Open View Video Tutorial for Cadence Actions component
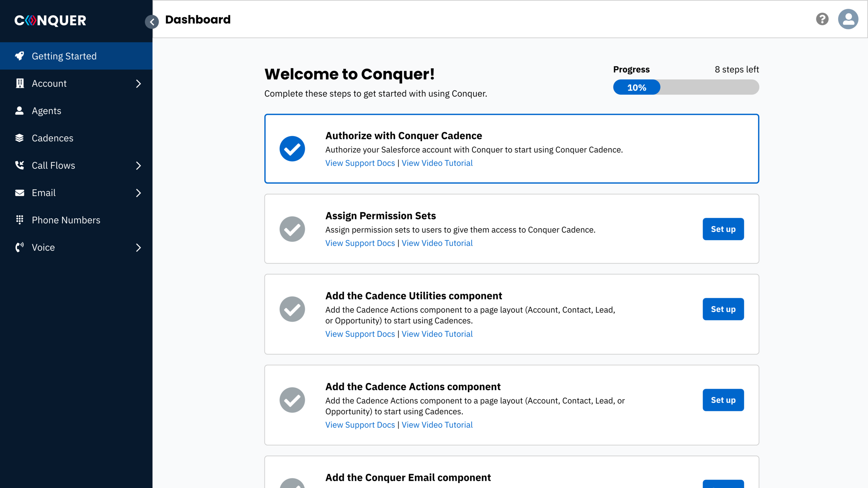The height and width of the screenshot is (488, 868). (437, 425)
